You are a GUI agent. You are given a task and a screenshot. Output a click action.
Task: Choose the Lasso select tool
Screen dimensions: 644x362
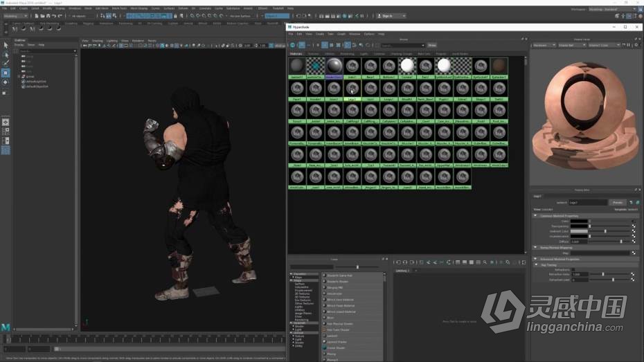[x=6, y=54]
